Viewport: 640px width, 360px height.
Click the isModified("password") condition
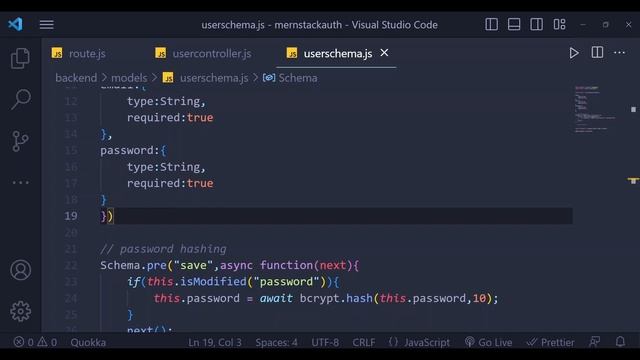point(253,282)
